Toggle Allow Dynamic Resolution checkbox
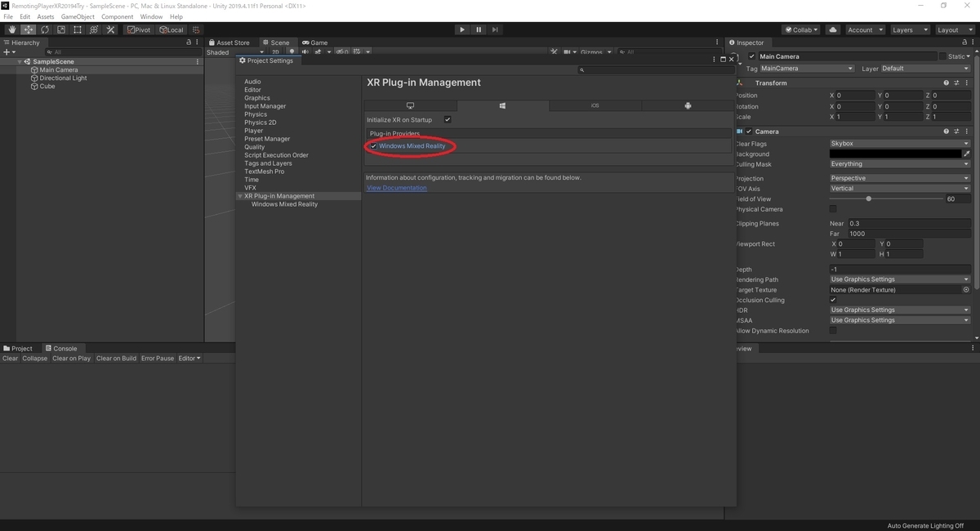The height and width of the screenshot is (531, 980). pyautogui.click(x=833, y=331)
